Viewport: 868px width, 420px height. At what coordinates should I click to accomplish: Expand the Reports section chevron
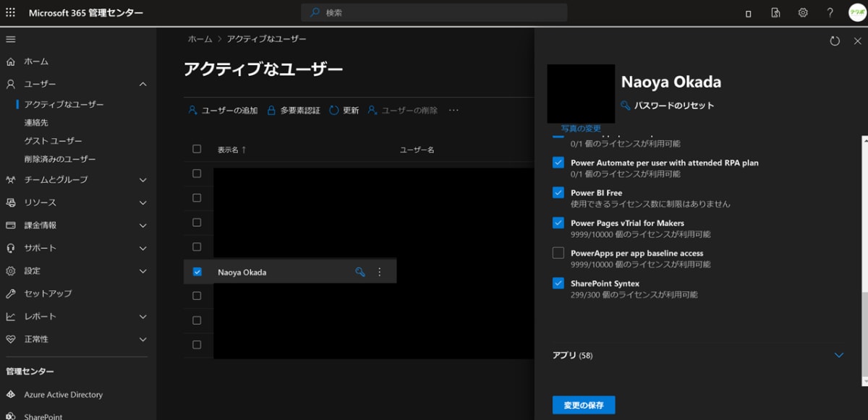tap(142, 316)
